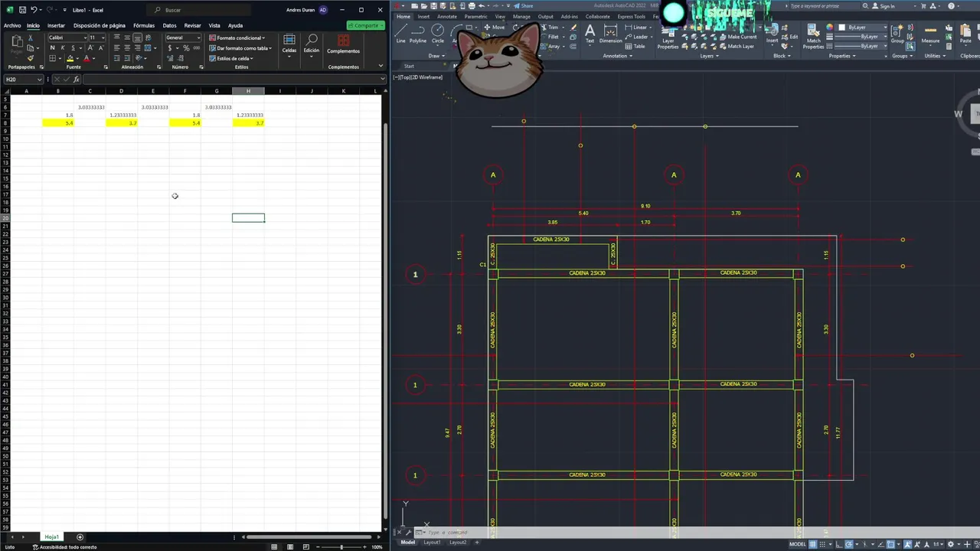Image resolution: width=980 pixels, height=551 pixels.
Task: Toggle MODEL space button in AutoCAD status bar
Action: [797, 544]
